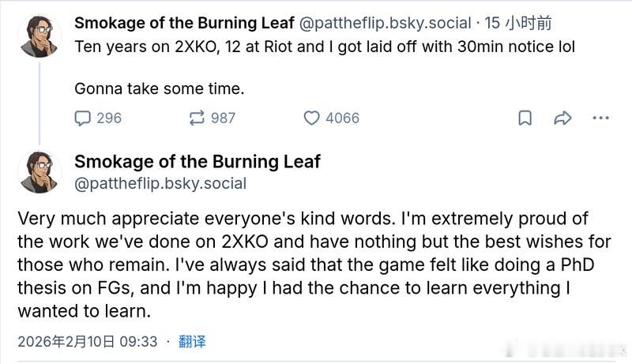Open the bold display name on lower post
Viewport: 632px width, 364px height.
(197, 161)
